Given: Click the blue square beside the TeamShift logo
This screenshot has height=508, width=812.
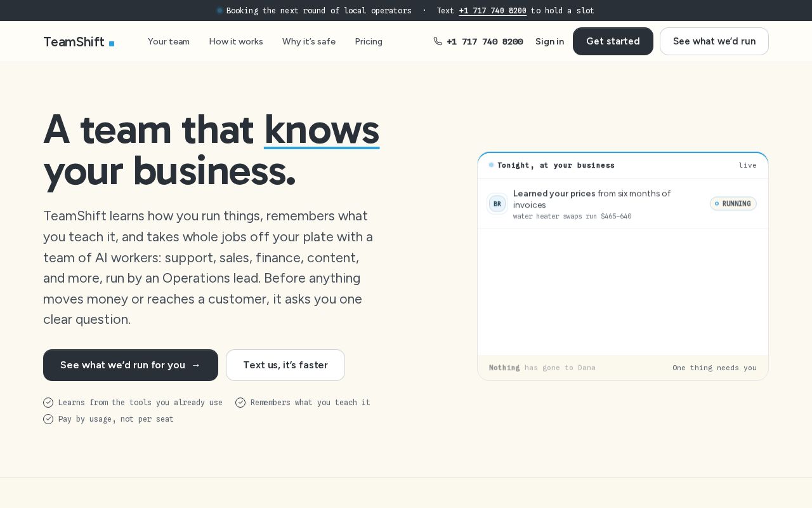Looking at the screenshot, I should 112,44.
